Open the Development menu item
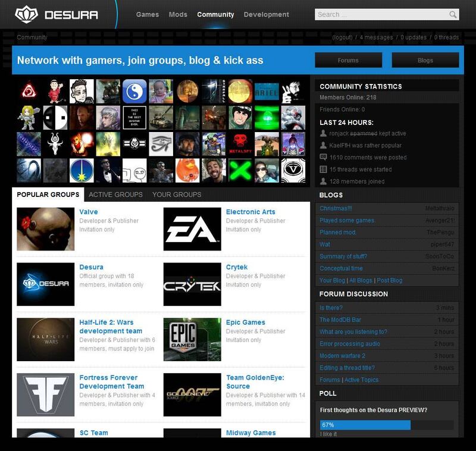Screen dimensions: 476x451 (x=266, y=15)
